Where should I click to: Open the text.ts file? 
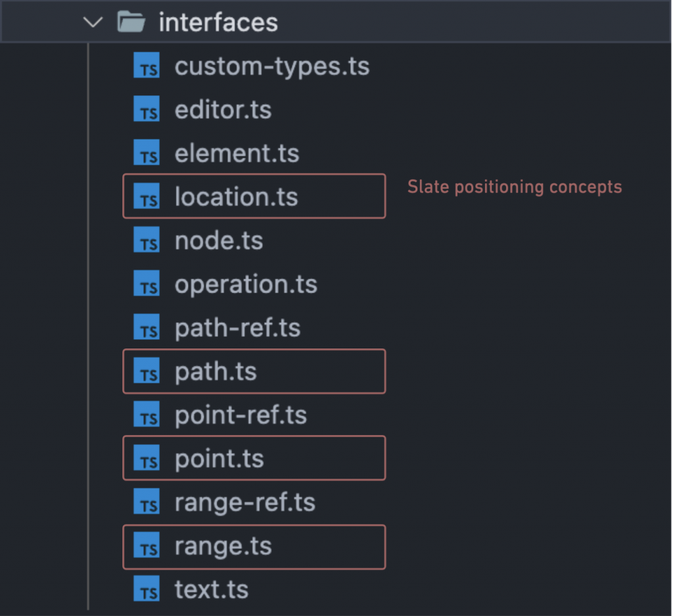click(x=211, y=589)
